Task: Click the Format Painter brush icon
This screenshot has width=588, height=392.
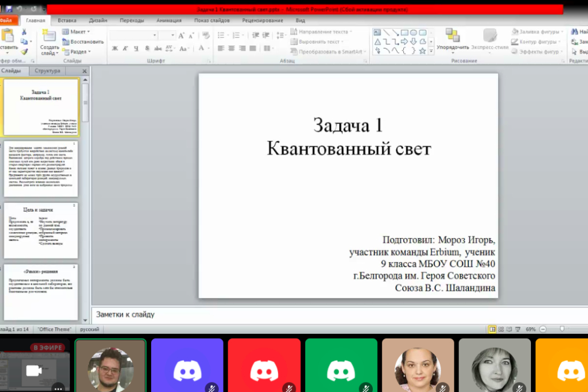Action: pyautogui.click(x=24, y=52)
